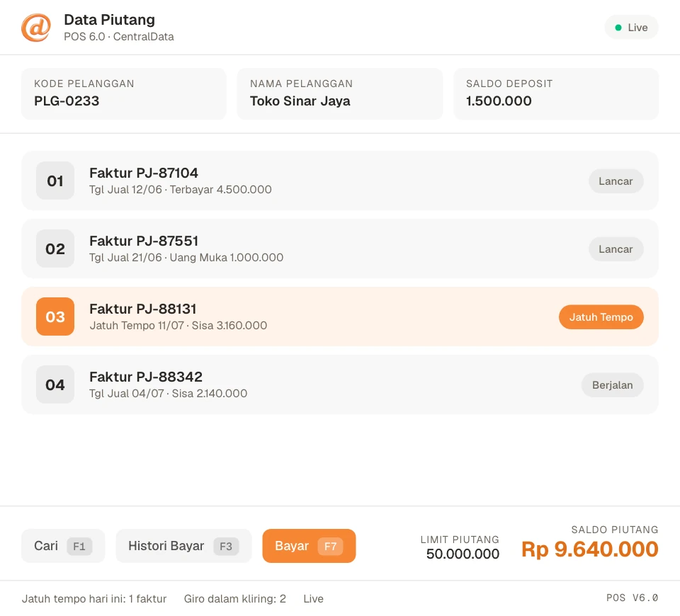This screenshot has height=616, width=680.
Task: Select row Faktur PJ-87104
Action: point(340,181)
